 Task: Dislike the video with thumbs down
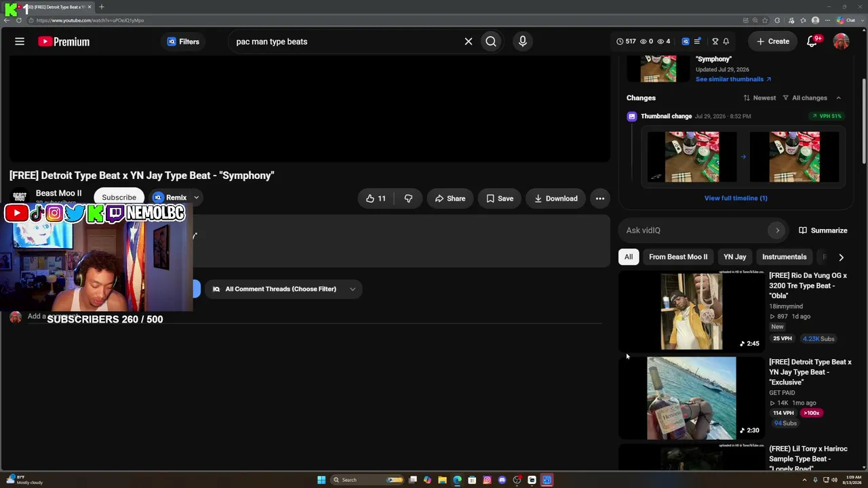[408, 199]
